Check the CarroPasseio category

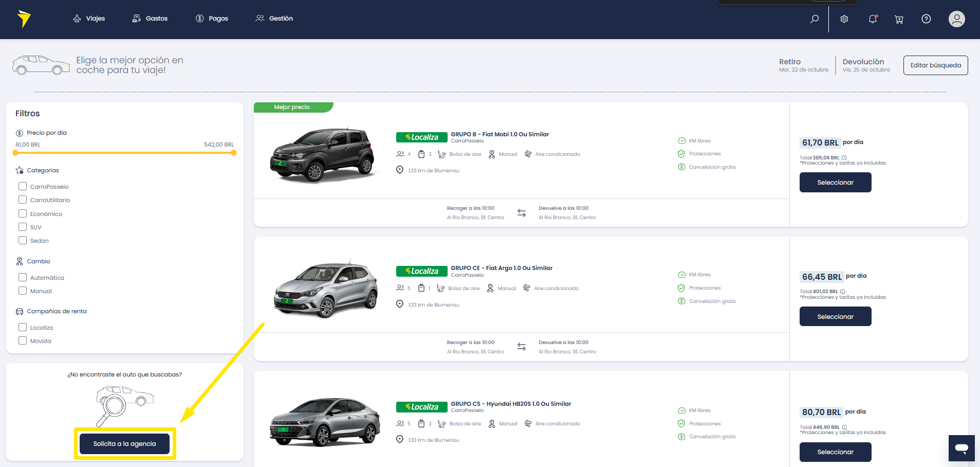pos(23,186)
